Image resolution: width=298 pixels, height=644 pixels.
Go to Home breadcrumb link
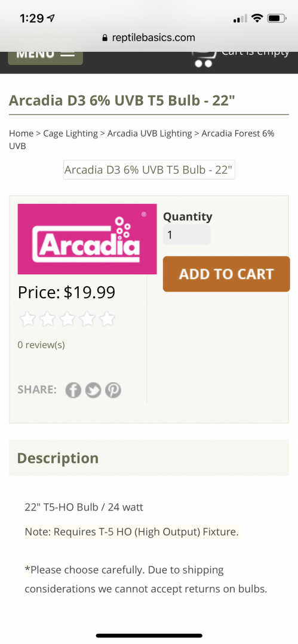click(21, 134)
